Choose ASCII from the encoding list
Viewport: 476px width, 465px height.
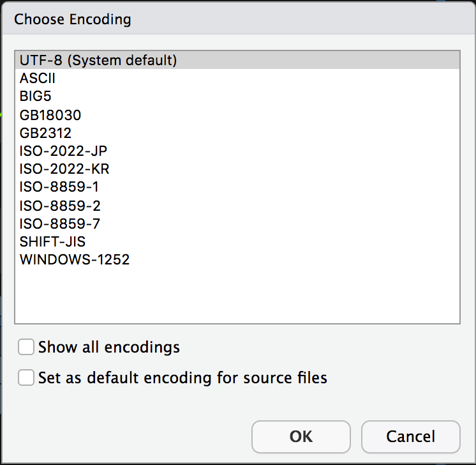[38, 79]
